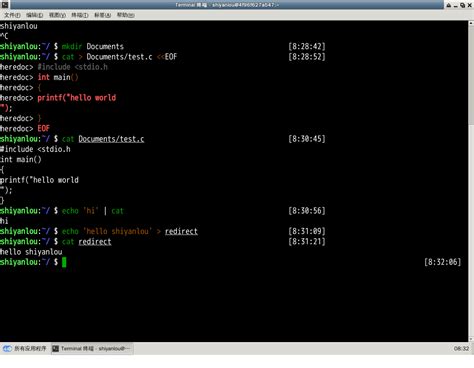Click the [8:30:45] timestamp
This screenshot has width=474, height=368.
(307, 139)
